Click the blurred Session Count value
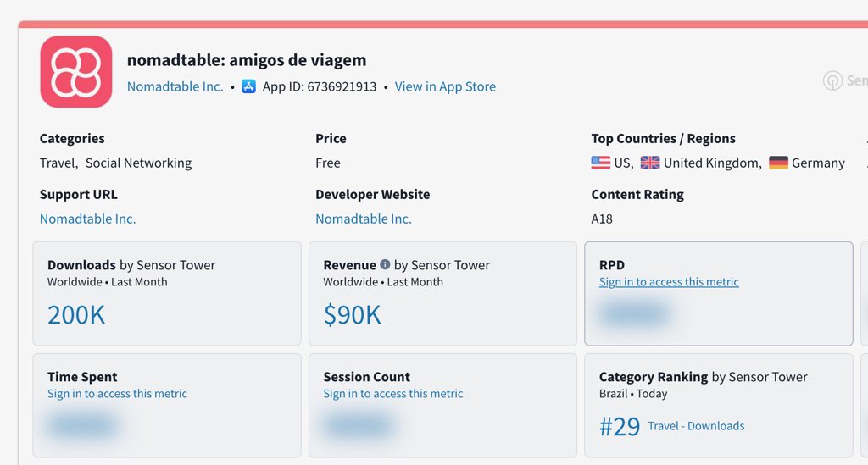 click(x=359, y=426)
